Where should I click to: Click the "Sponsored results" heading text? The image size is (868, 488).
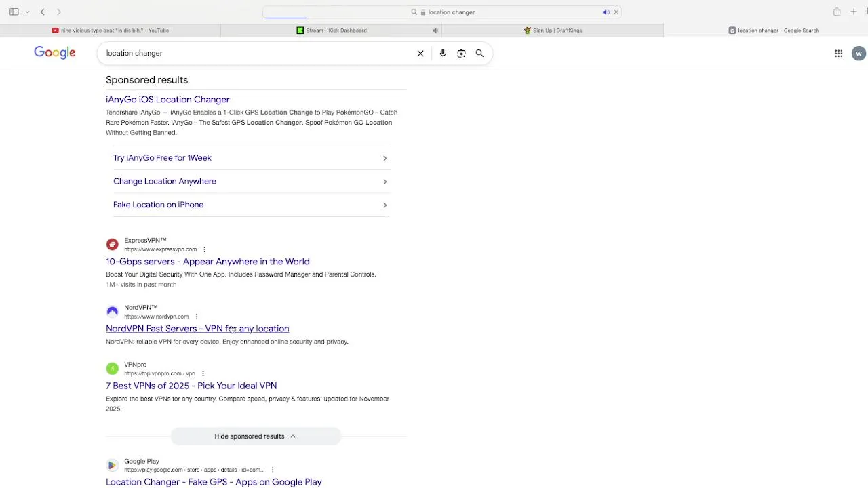[146, 80]
